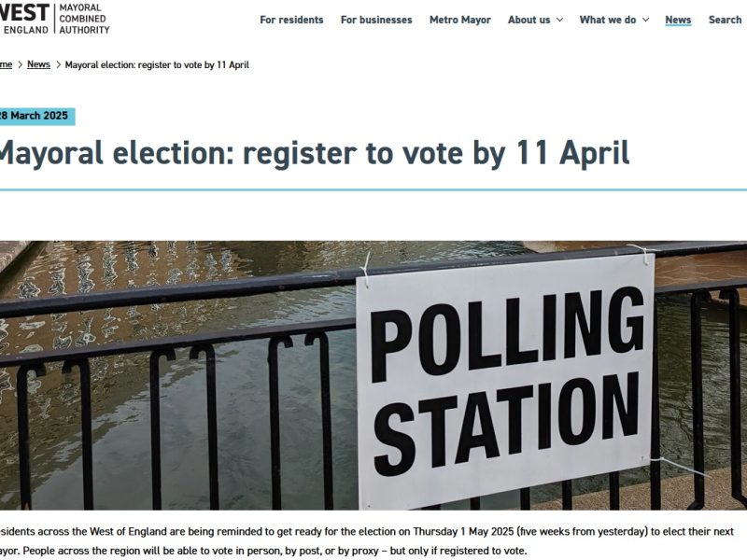This screenshot has width=747, height=560.
Task: Click the chevron next to About us
Action: [x=559, y=20]
